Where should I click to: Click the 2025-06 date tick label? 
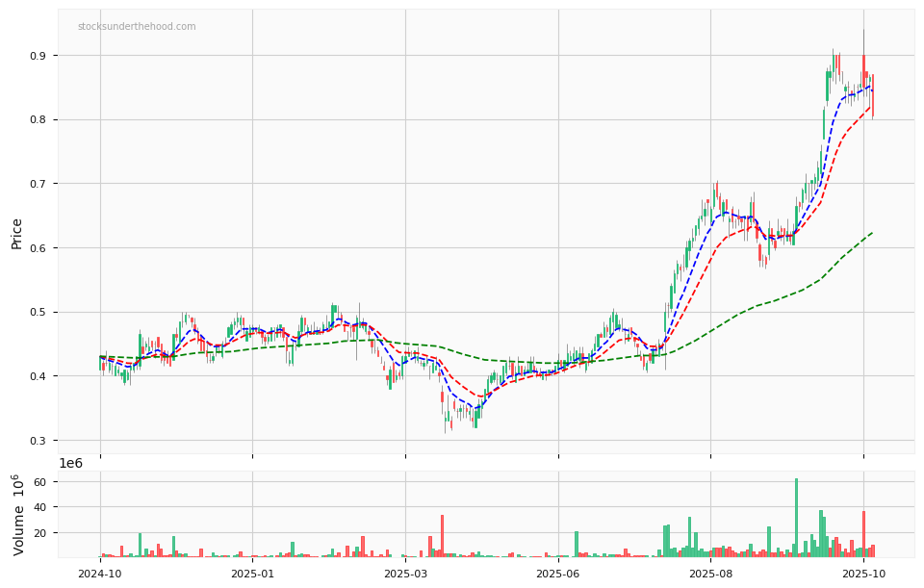click(558, 574)
